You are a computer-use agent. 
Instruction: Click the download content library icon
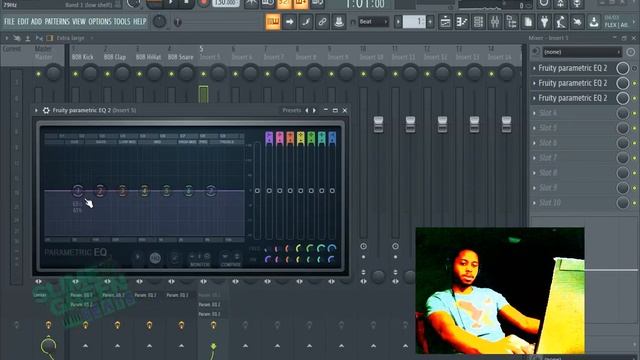(x=594, y=22)
